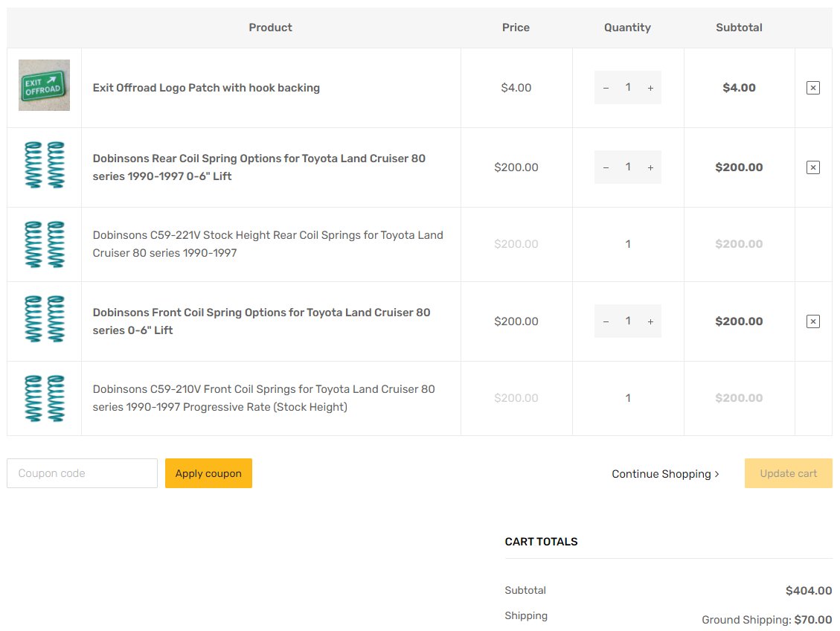Open C59-210V Front Coil Springs thumbnail
The height and width of the screenshot is (631, 840).
click(x=44, y=398)
